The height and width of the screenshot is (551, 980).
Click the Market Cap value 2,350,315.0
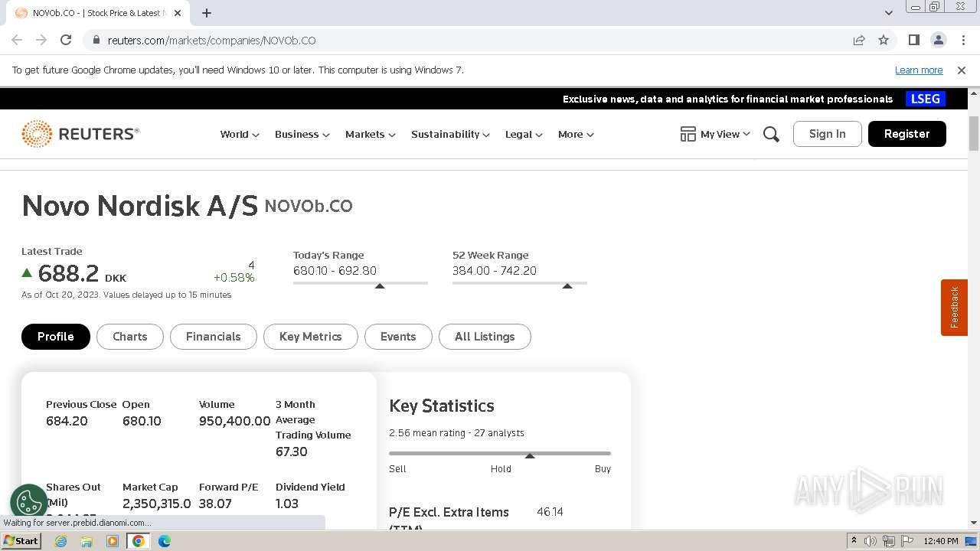tap(157, 504)
